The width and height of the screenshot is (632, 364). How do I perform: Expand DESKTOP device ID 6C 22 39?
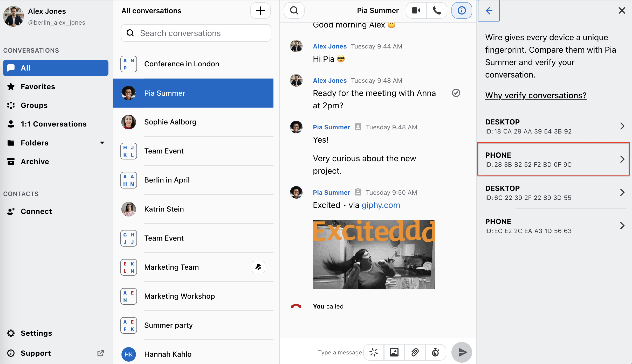[x=555, y=193]
